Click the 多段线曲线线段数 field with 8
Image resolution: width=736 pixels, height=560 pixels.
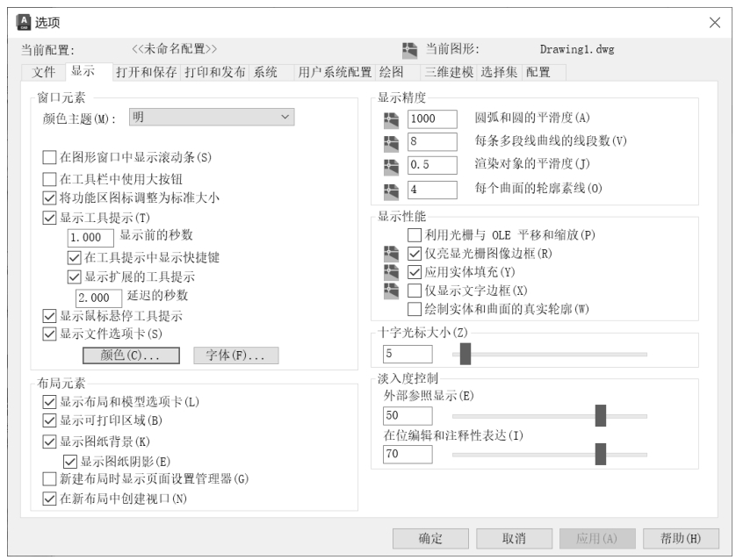click(x=432, y=141)
